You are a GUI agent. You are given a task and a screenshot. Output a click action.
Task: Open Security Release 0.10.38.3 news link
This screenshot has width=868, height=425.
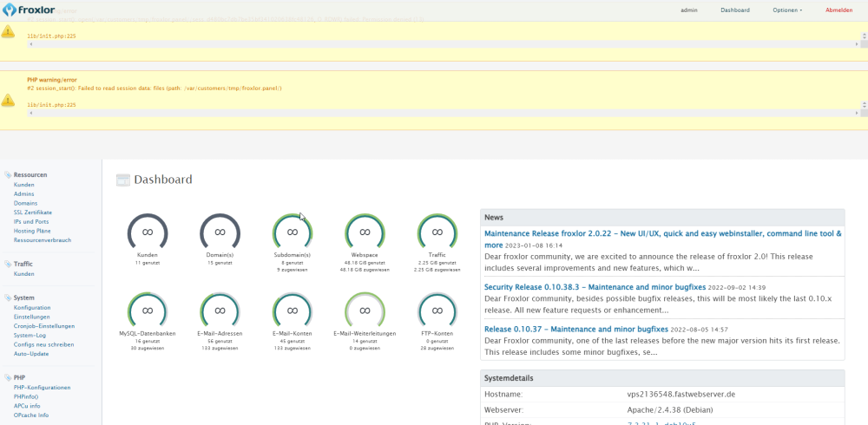[x=595, y=287]
